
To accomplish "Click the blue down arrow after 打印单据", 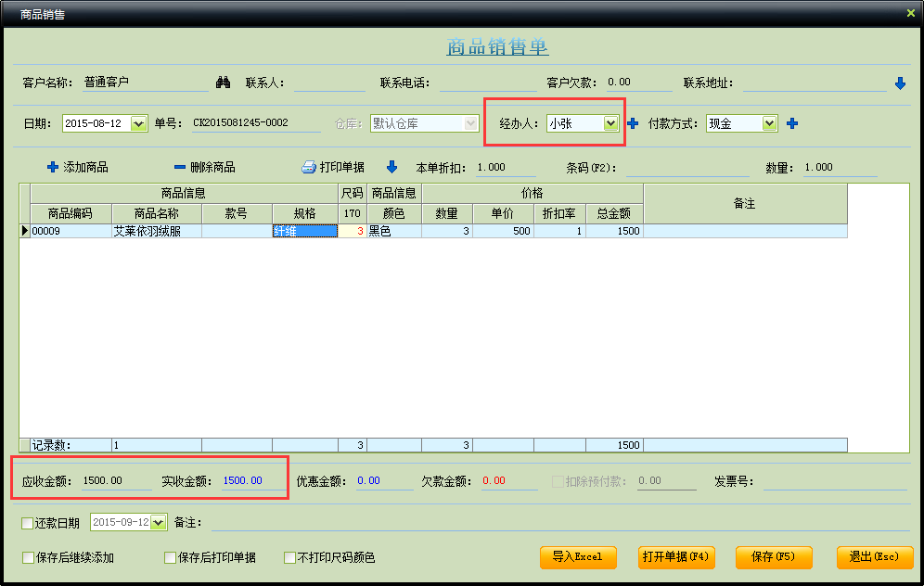I will click(x=391, y=167).
